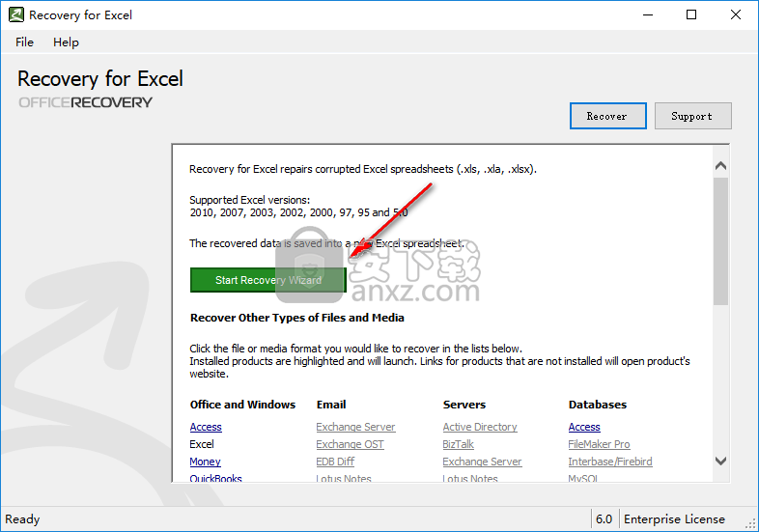Open Access link under Office and Windows
759x532 pixels.
(x=206, y=427)
